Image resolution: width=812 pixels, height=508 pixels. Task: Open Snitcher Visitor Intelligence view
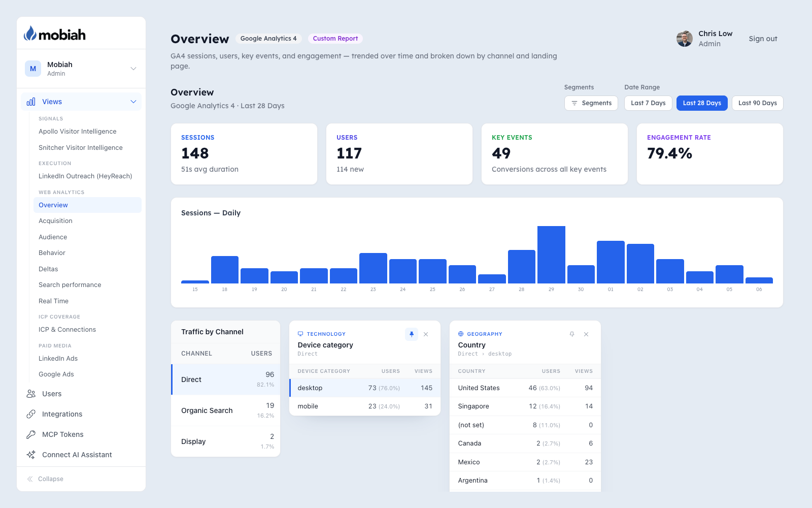(81, 148)
